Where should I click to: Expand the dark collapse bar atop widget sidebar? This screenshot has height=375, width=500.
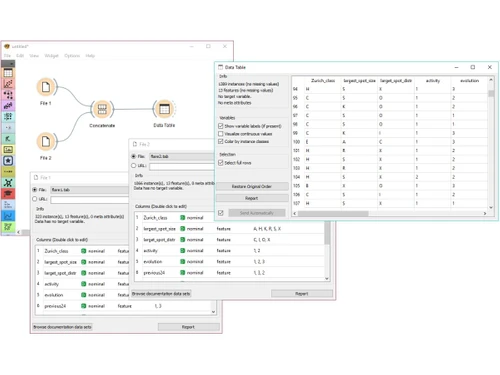point(8,63)
